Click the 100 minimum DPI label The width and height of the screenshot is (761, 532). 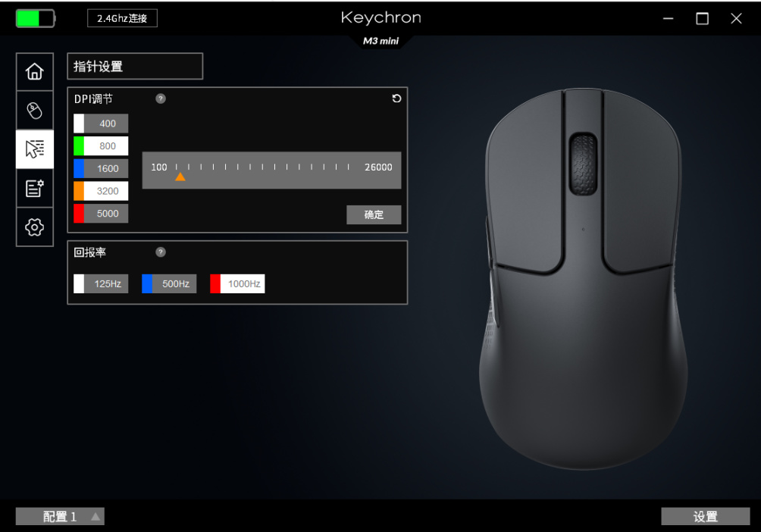coord(158,167)
